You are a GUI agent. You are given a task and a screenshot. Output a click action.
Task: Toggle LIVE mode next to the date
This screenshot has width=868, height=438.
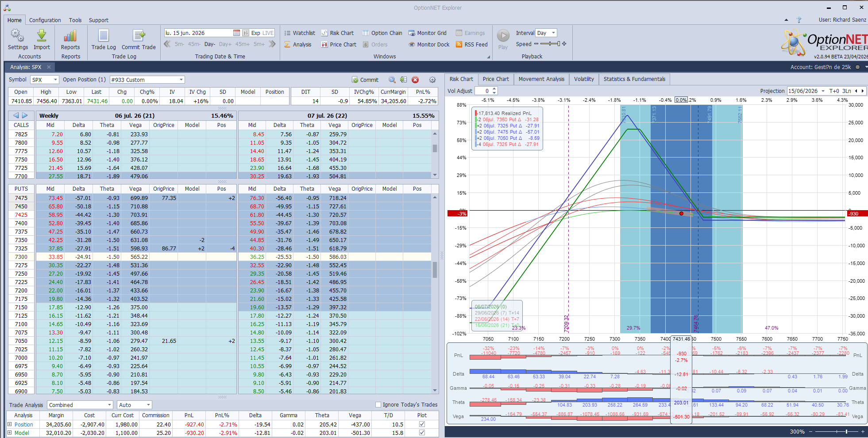coord(268,33)
